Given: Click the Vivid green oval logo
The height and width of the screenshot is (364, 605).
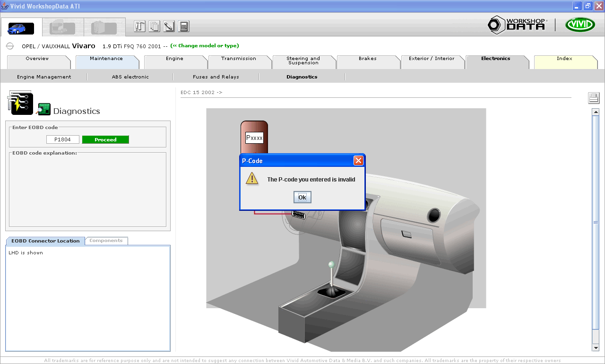Looking at the screenshot, I should [580, 25].
